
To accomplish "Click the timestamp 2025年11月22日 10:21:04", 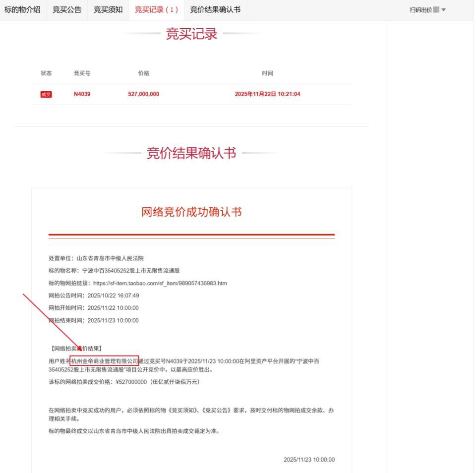I will pyautogui.click(x=268, y=94).
